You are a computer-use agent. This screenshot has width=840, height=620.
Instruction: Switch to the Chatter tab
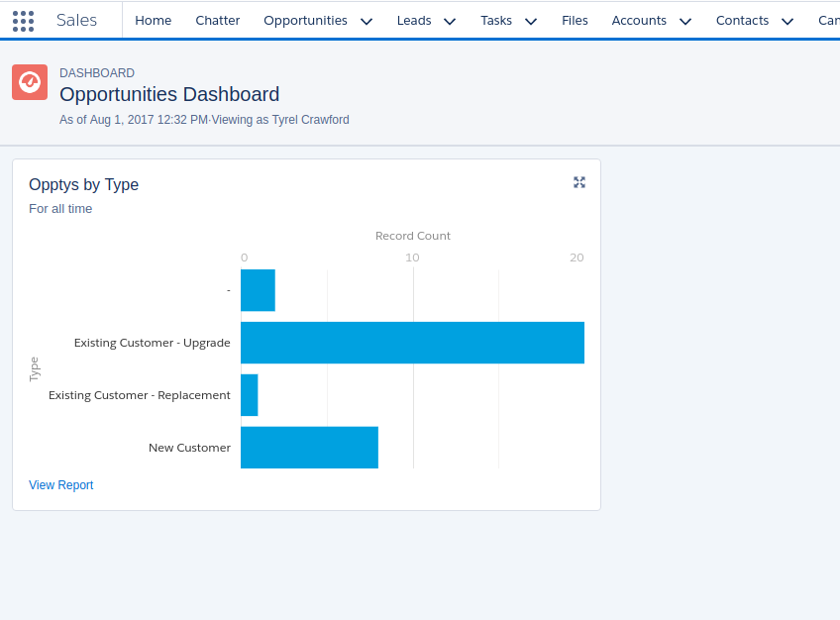(218, 20)
